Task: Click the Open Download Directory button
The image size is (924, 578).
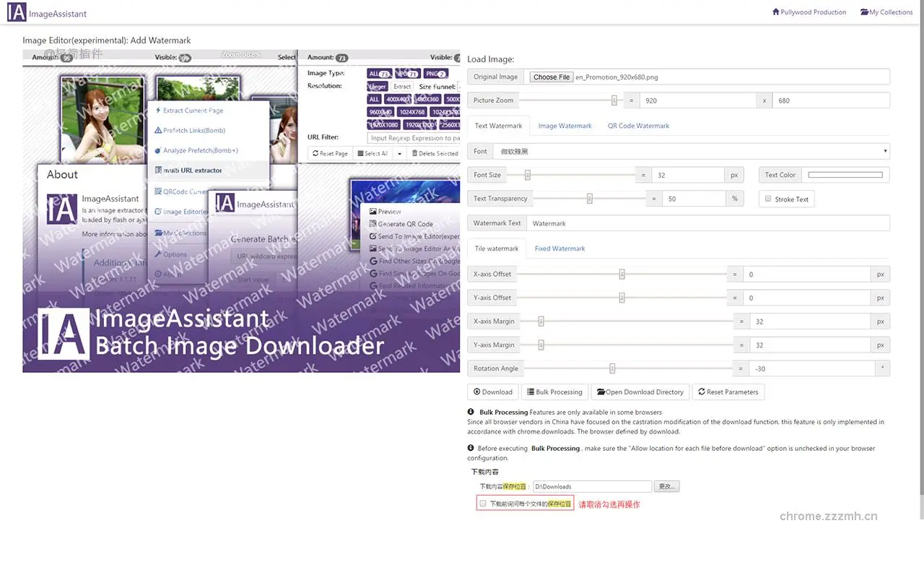Action: (640, 392)
